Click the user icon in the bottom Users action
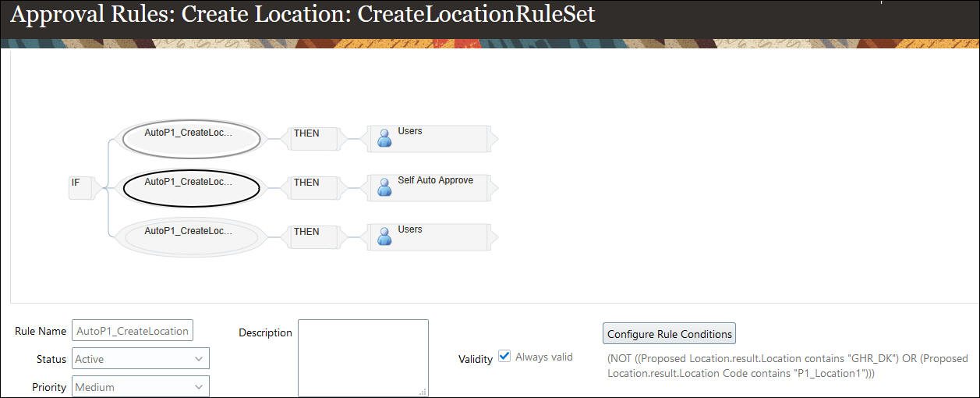 (384, 236)
